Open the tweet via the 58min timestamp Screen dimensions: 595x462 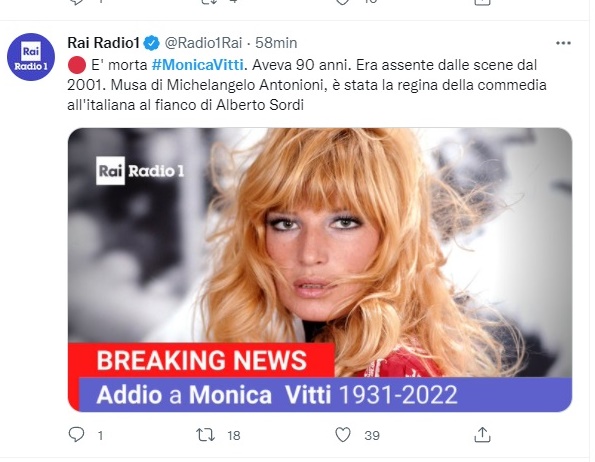pos(276,43)
